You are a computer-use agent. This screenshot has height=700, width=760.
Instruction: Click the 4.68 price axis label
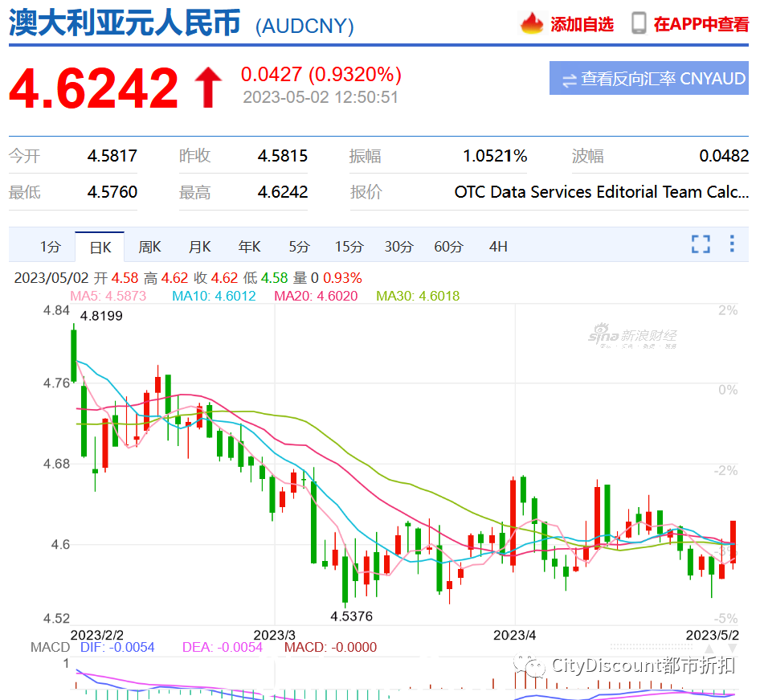tap(57, 465)
